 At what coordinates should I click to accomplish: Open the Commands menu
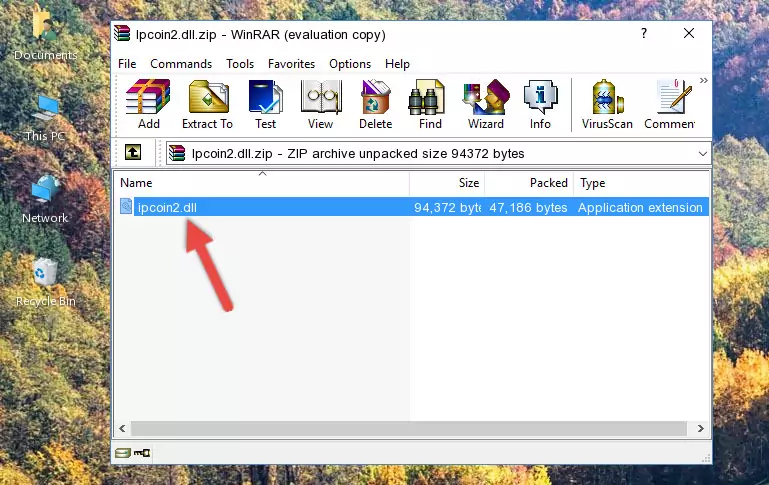pos(181,64)
